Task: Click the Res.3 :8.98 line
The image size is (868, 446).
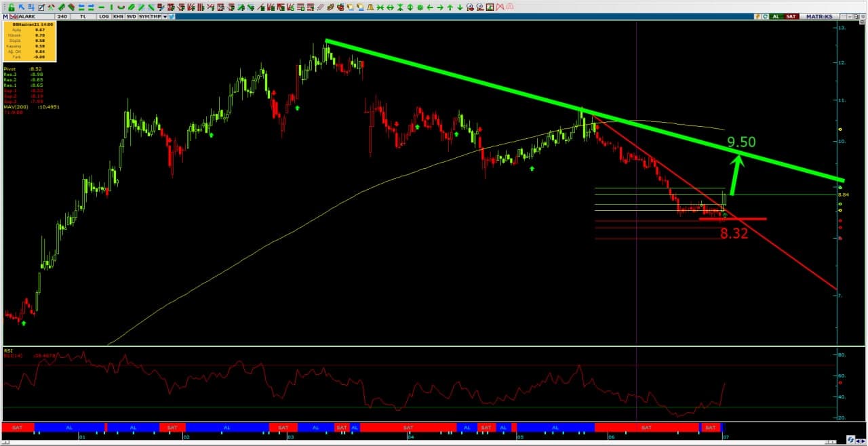Action: coord(23,74)
